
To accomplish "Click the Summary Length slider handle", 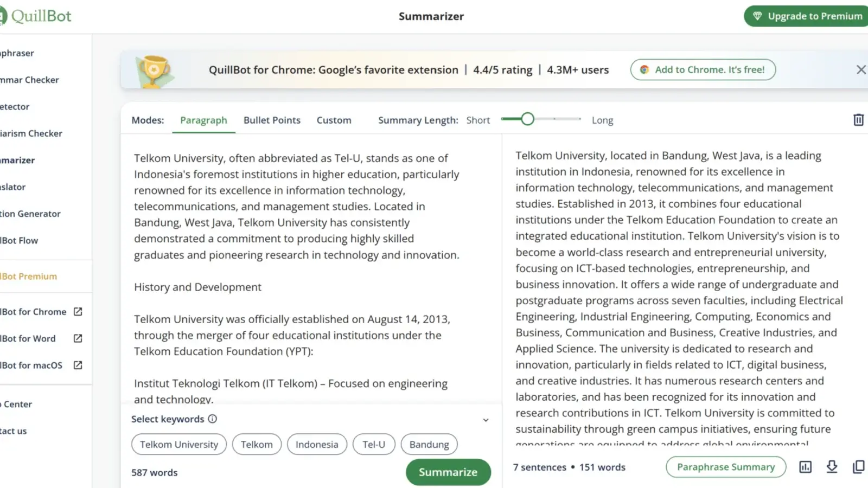I will (527, 119).
